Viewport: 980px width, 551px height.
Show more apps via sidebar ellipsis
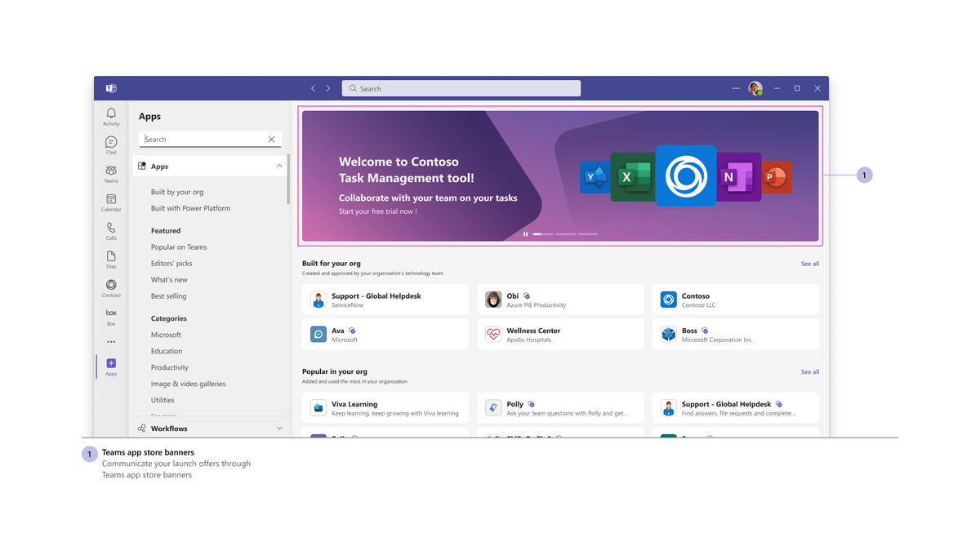(111, 342)
